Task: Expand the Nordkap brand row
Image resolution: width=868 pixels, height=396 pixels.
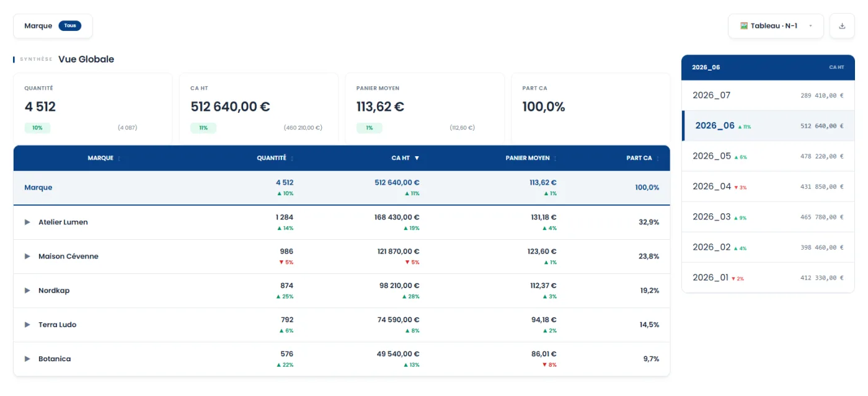Action: coord(27,290)
